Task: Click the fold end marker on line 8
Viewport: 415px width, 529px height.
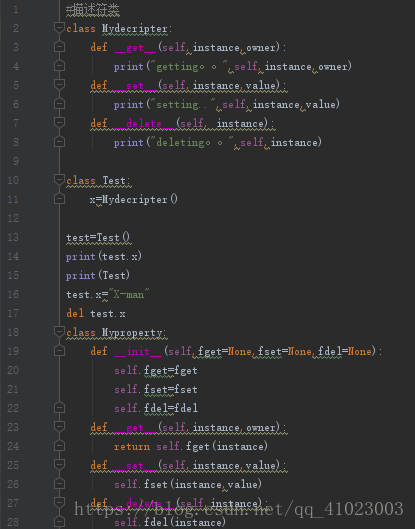Action: (59, 141)
